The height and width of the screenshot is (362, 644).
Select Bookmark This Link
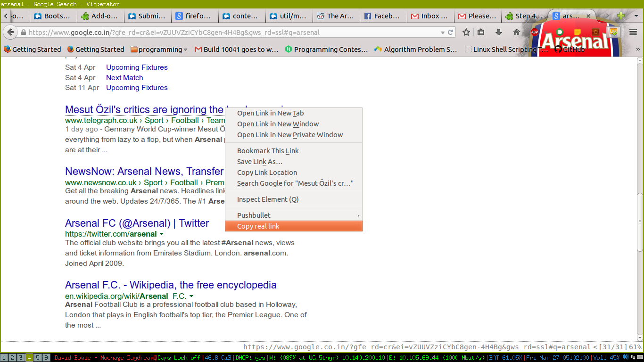[x=294, y=151]
